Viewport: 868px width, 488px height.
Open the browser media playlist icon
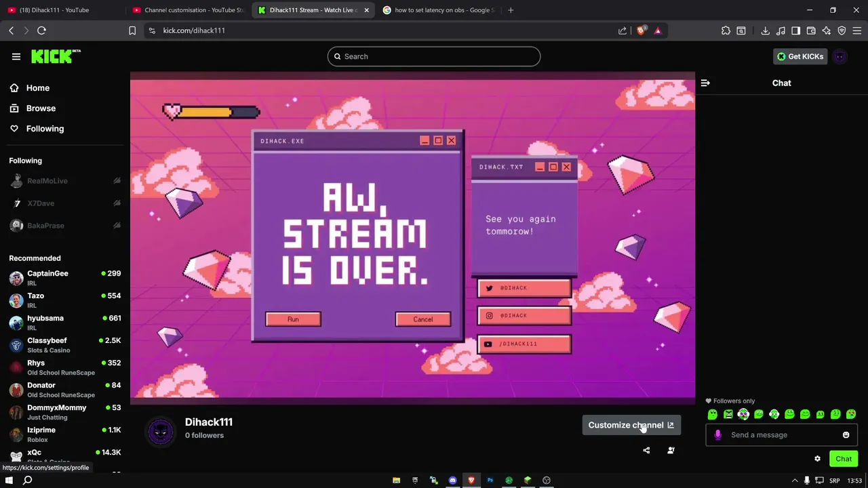pyautogui.click(x=781, y=30)
